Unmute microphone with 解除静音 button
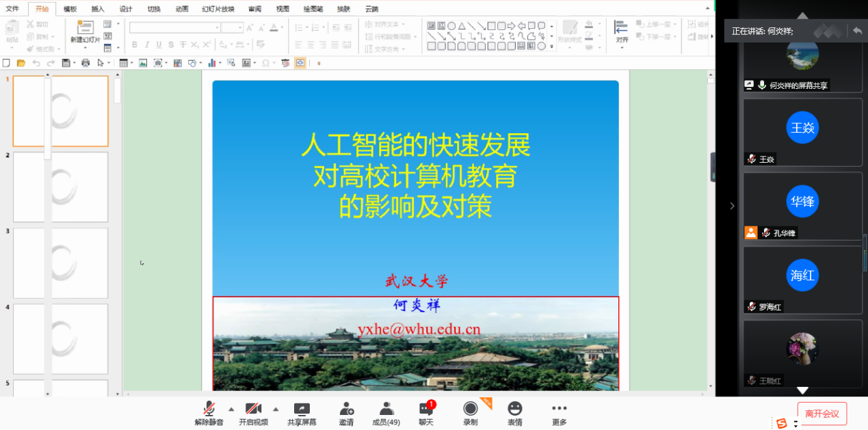 point(209,414)
